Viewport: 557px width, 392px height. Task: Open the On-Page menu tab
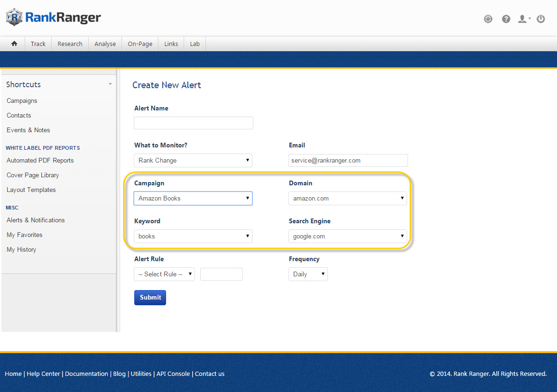click(140, 44)
